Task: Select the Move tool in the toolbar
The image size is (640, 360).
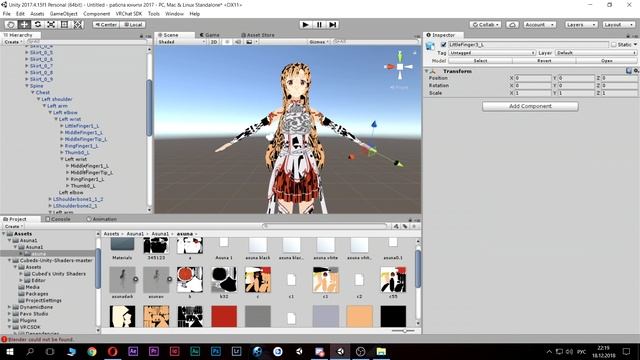Action: click(24, 24)
